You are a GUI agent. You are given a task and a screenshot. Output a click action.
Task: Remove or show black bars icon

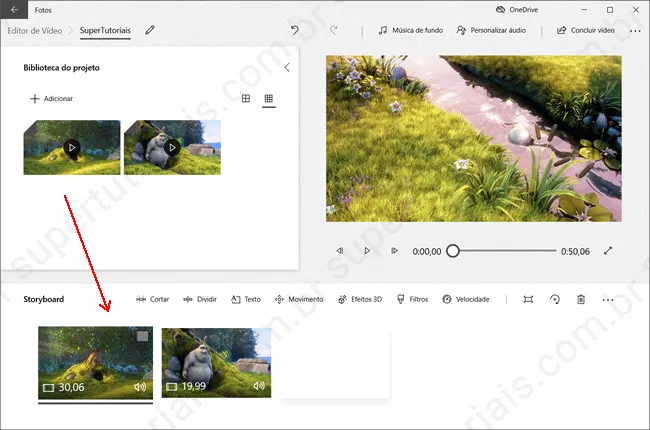coord(528,299)
